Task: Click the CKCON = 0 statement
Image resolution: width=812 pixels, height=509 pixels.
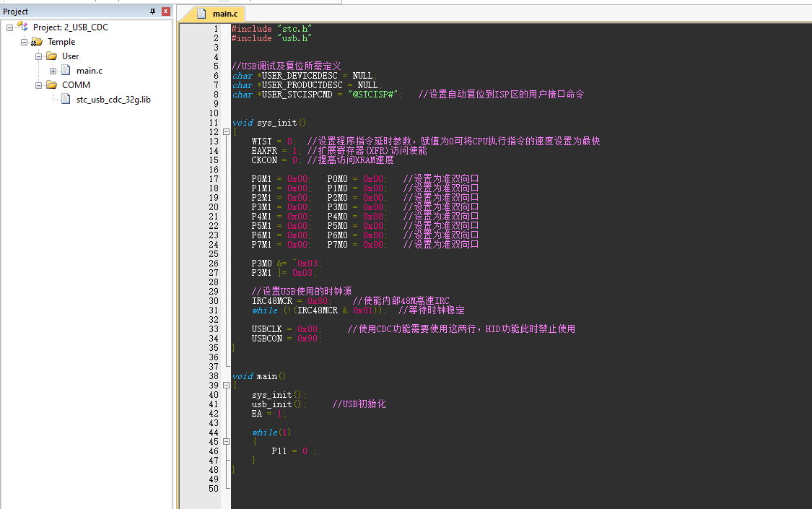Action: click(277, 160)
